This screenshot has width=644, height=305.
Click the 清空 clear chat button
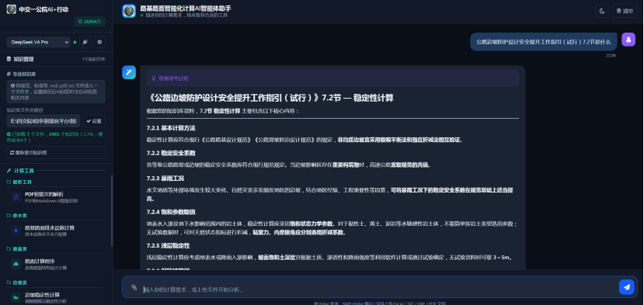point(625,11)
